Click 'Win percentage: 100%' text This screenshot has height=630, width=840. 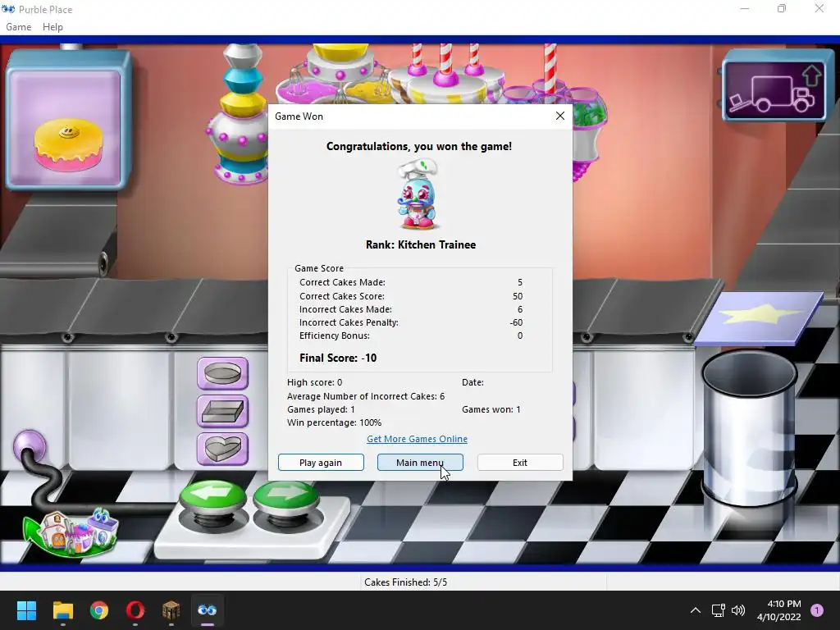(x=335, y=422)
